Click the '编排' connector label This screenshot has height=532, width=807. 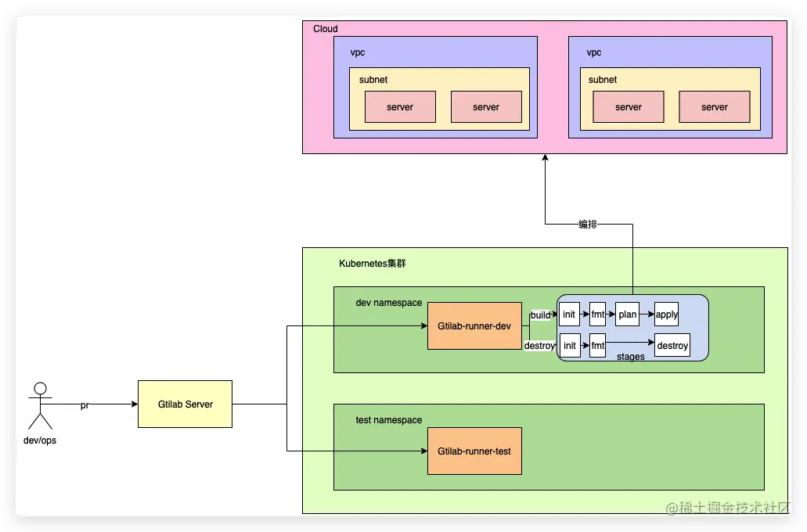click(587, 224)
